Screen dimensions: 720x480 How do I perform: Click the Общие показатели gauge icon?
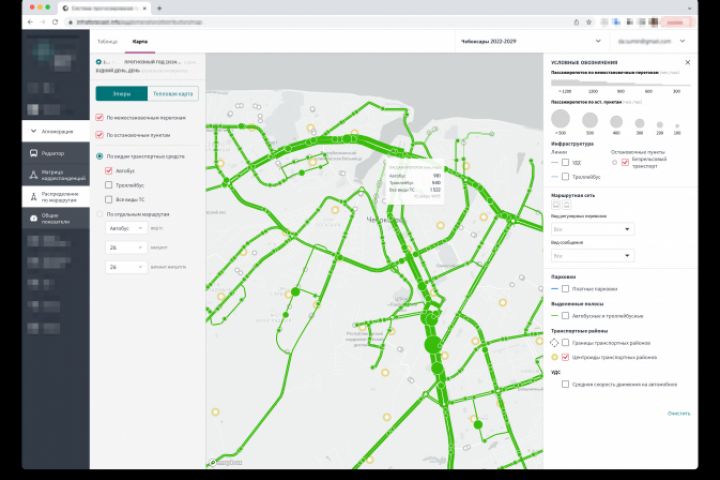pyautogui.click(x=34, y=219)
